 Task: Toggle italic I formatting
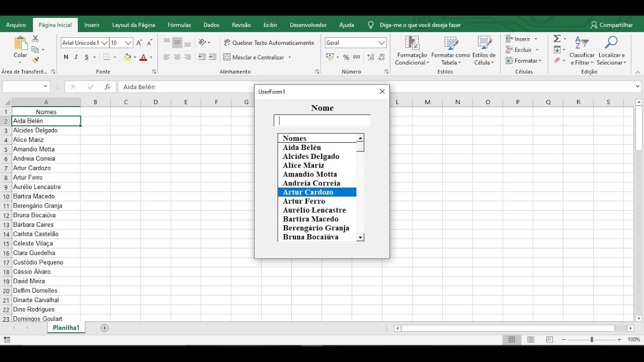76,57
